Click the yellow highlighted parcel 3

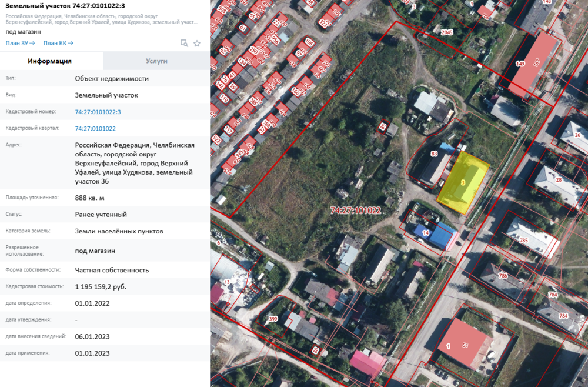click(463, 183)
